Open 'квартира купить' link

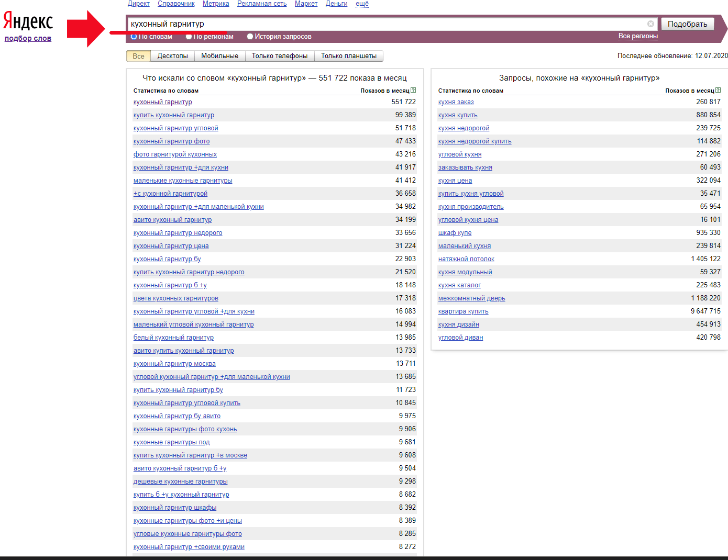(x=463, y=311)
